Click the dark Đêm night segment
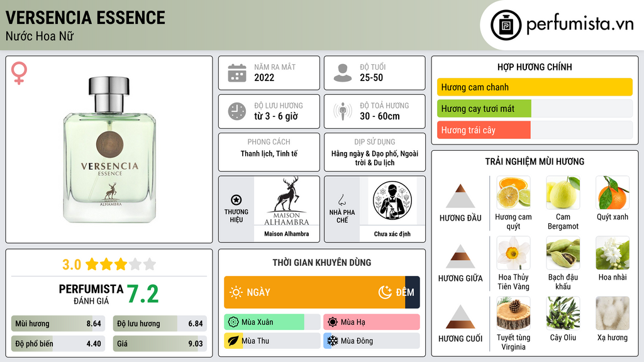644x362 pixels. coord(413,292)
